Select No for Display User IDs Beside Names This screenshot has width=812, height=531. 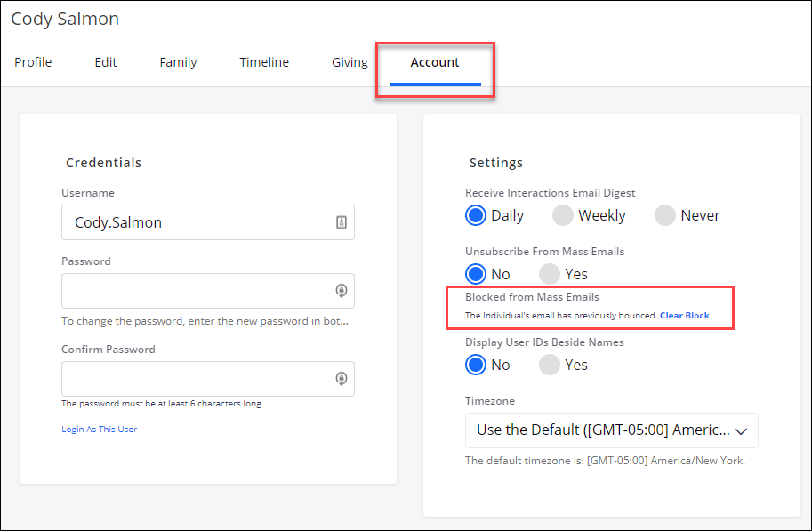click(476, 365)
